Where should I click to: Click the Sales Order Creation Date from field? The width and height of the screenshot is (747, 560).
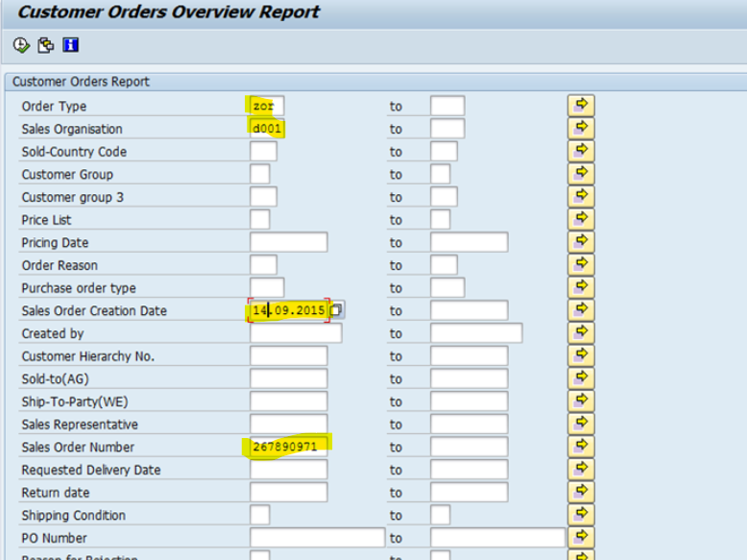pyautogui.click(x=288, y=310)
